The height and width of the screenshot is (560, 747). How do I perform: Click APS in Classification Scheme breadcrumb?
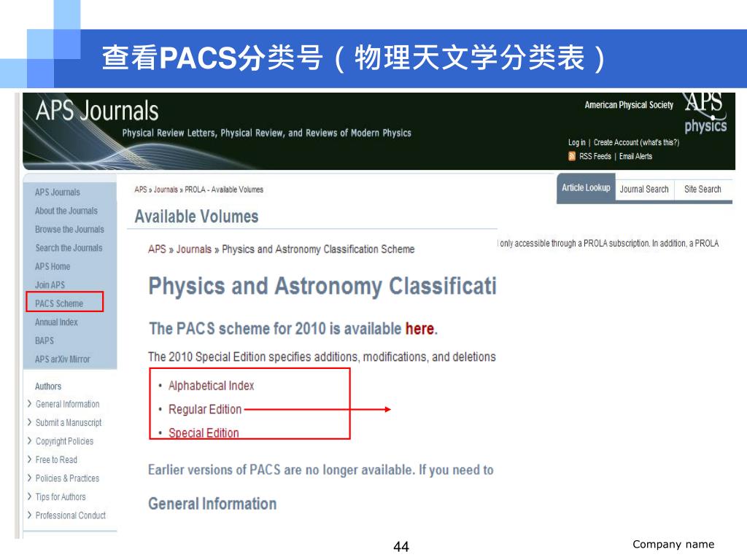pyautogui.click(x=157, y=249)
